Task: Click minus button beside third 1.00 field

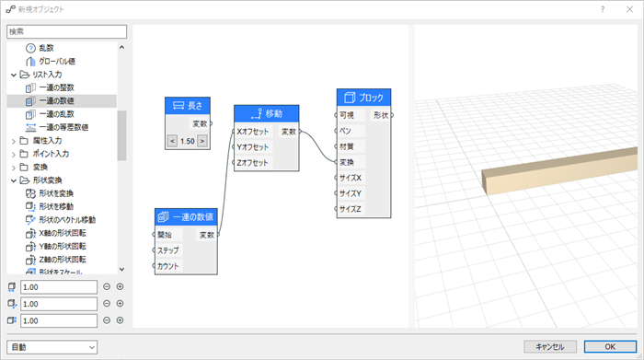Action: click(107, 320)
